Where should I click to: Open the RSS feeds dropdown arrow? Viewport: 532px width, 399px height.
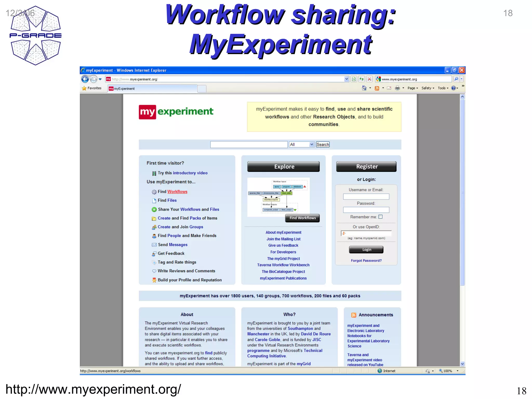383,88
